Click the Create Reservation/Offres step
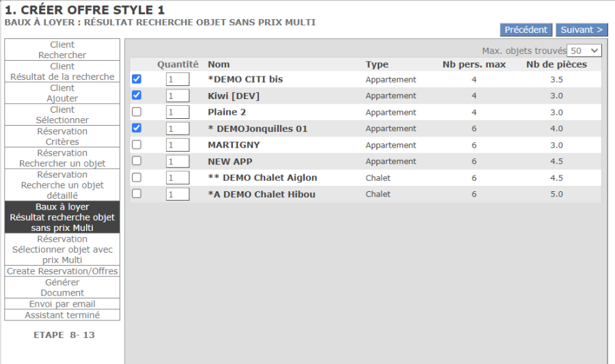The height and width of the screenshot is (364, 615). [62, 271]
